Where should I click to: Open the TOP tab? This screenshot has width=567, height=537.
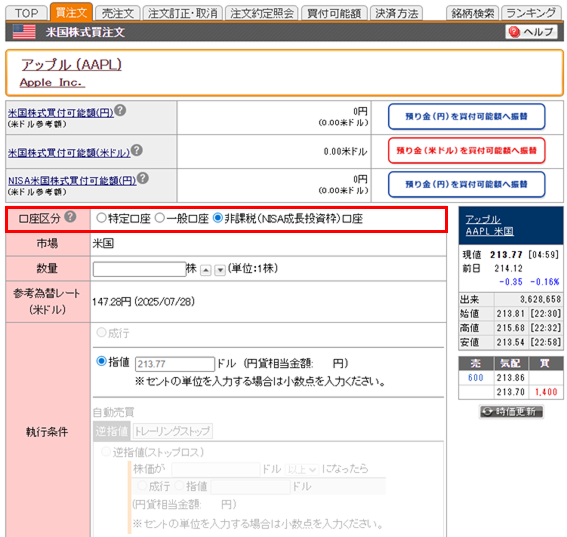click(x=26, y=13)
